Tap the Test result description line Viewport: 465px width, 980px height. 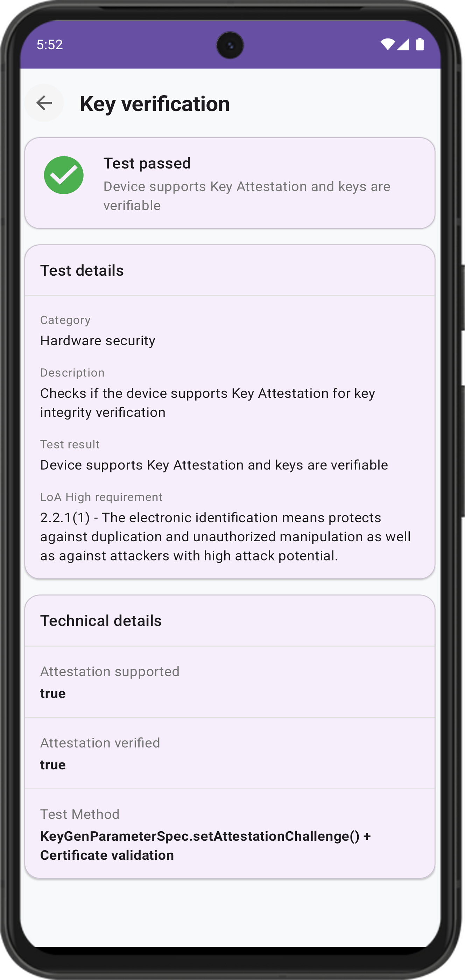(214, 465)
